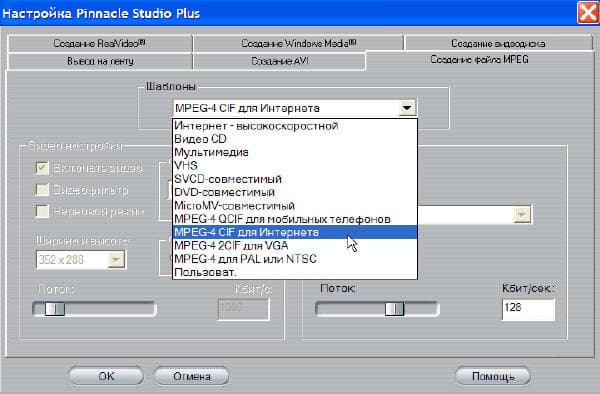The image size is (600, 394).
Task: Open the 352 x 288 size dropdown
Action: tap(116, 260)
